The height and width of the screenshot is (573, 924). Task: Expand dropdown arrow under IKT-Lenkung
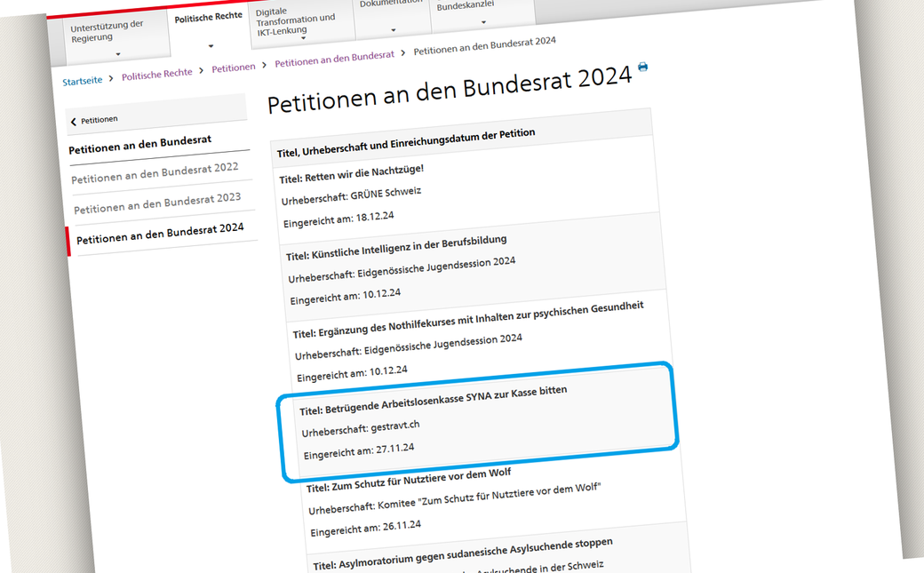pyautogui.click(x=304, y=37)
